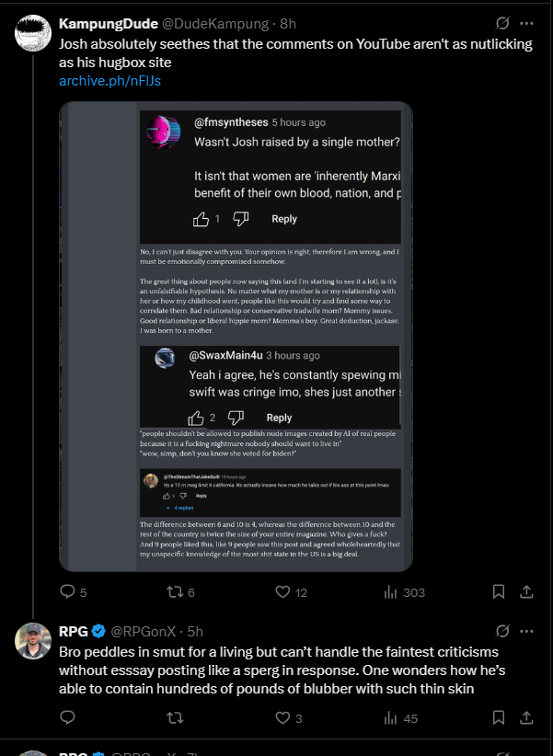Image resolution: width=553 pixels, height=756 pixels.
Task: Bookmark KampungDude's post
Action: pyautogui.click(x=498, y=592)
